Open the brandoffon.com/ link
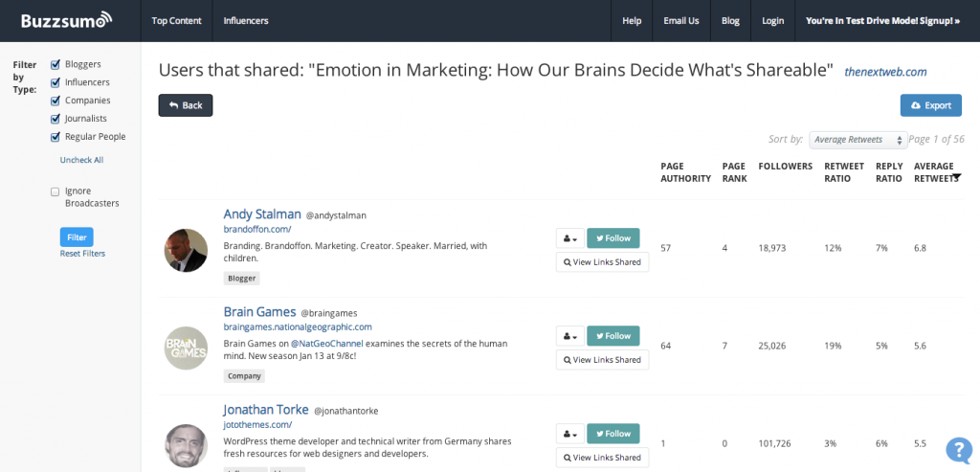 pyautogui.click(x=257, y=230)
